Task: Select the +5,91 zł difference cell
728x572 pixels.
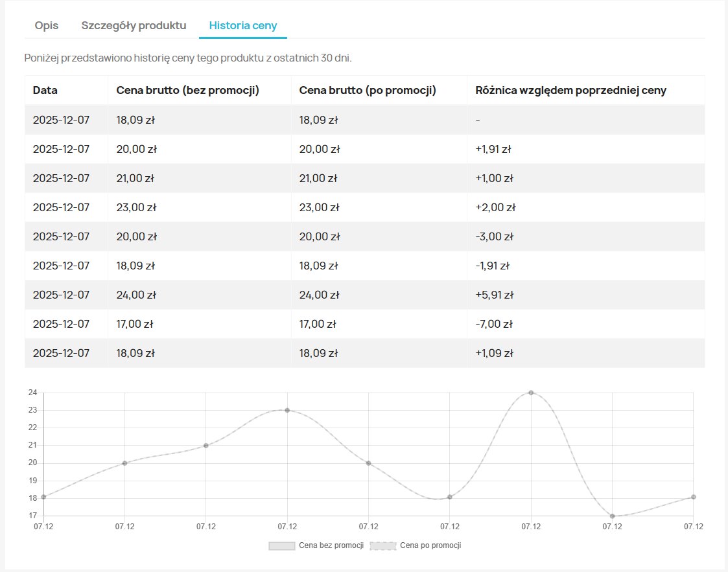Action: point(495,295)
